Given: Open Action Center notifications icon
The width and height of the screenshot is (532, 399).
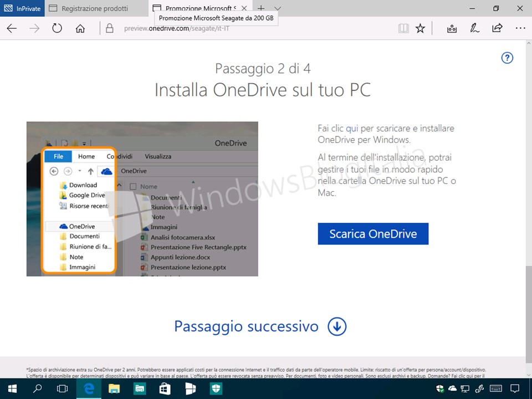Looking at the screenshot, I should click(515, 389).
